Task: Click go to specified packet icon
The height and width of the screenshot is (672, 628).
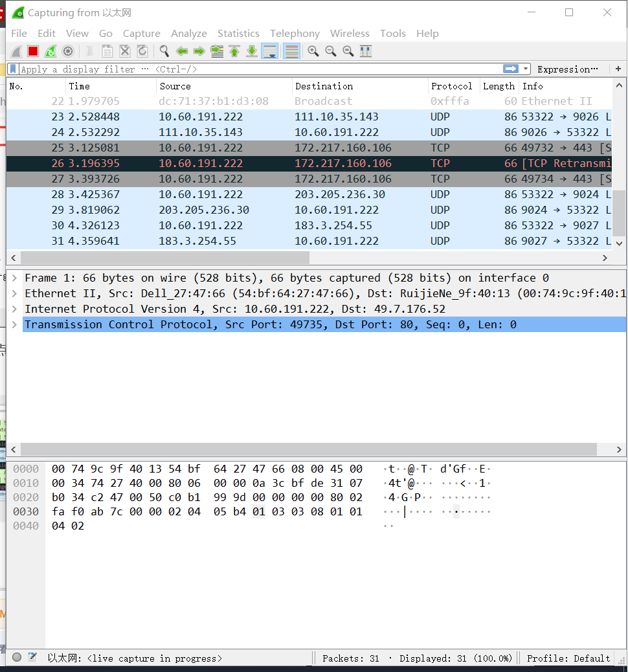Action: [217, 51]
